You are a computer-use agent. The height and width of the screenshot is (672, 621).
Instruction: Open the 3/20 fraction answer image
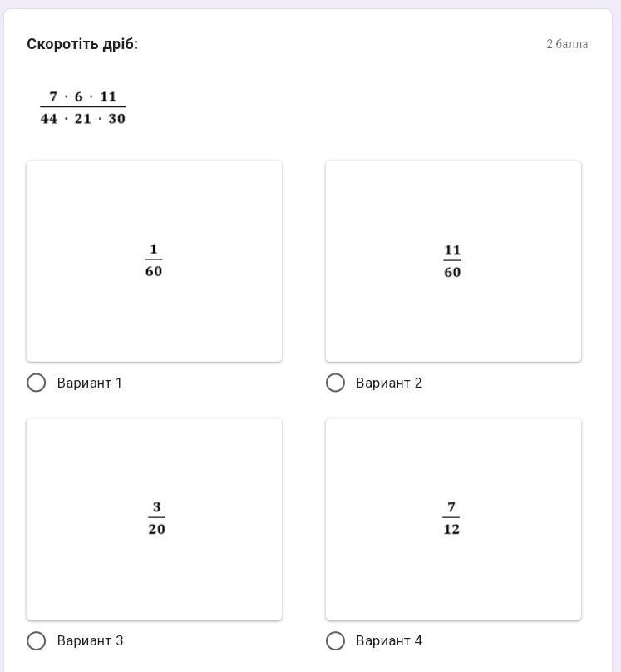[x=156, y=519]
